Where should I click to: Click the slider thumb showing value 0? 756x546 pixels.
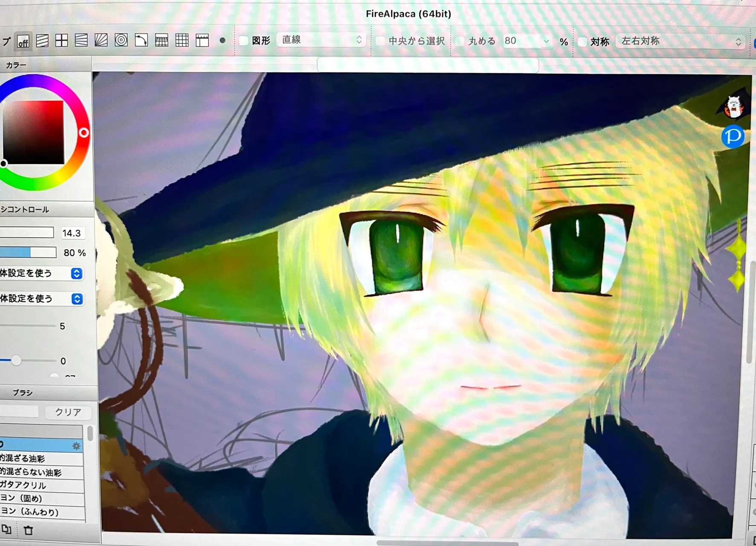16,361
